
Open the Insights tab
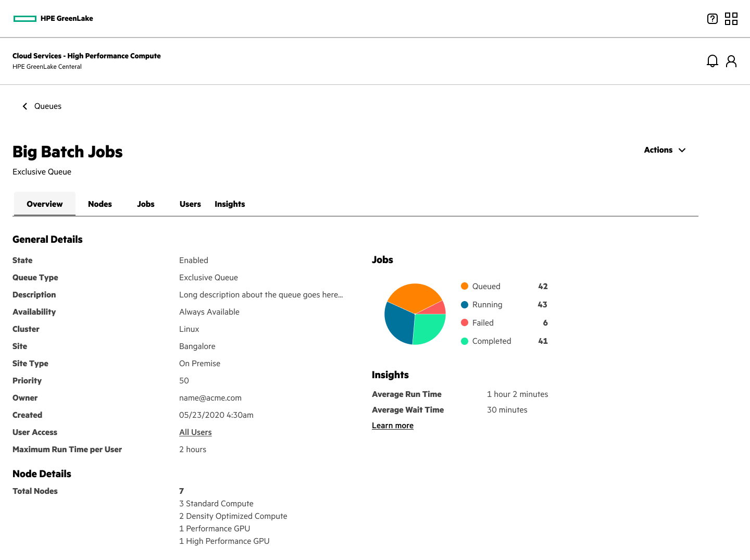[230, 204]
